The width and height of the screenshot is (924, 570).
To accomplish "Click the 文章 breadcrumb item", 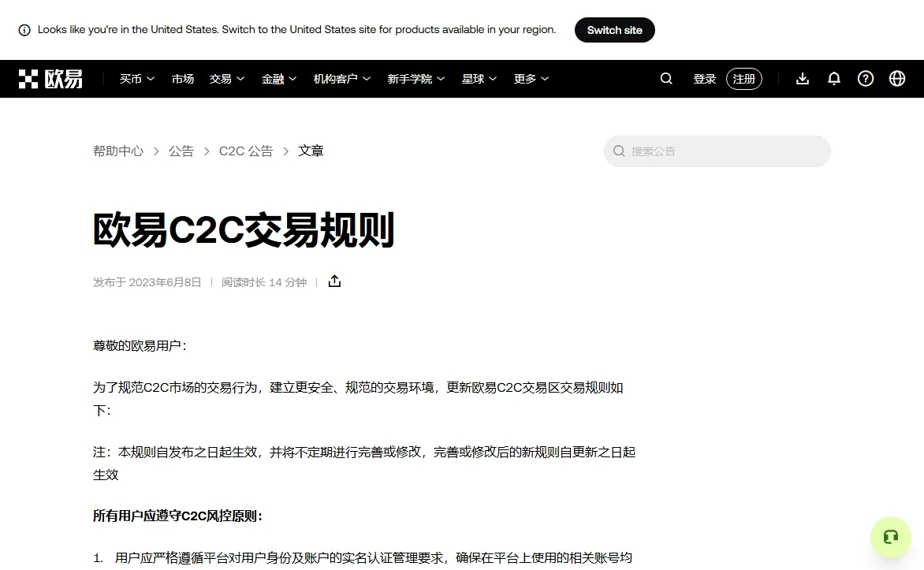I will [311, 151].
